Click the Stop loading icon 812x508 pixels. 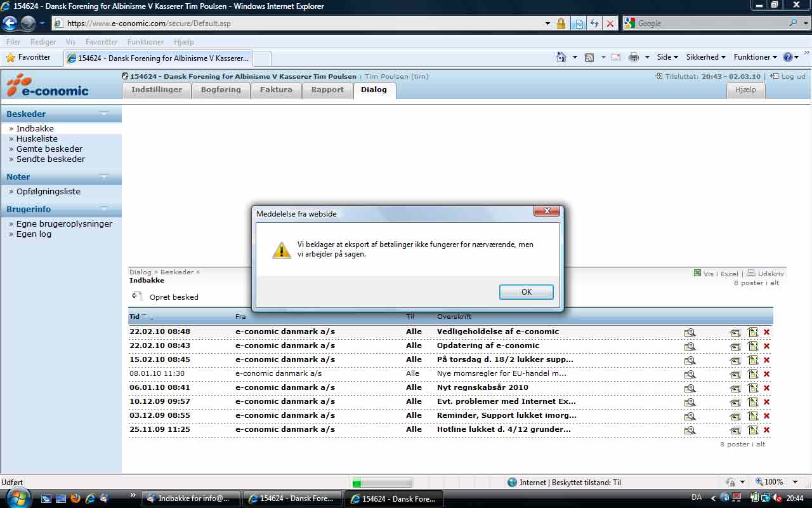coord(610,23)
